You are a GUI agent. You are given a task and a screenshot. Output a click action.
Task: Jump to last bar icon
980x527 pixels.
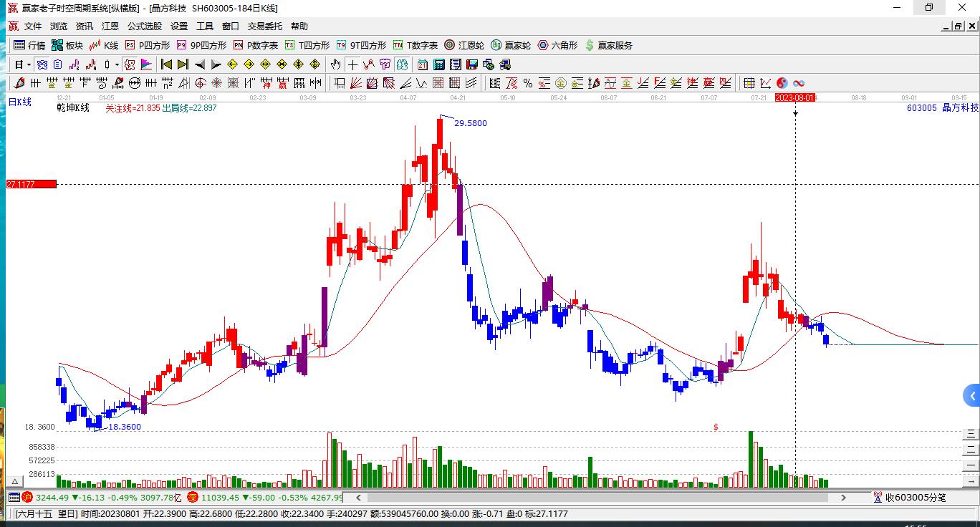[183, 64]
